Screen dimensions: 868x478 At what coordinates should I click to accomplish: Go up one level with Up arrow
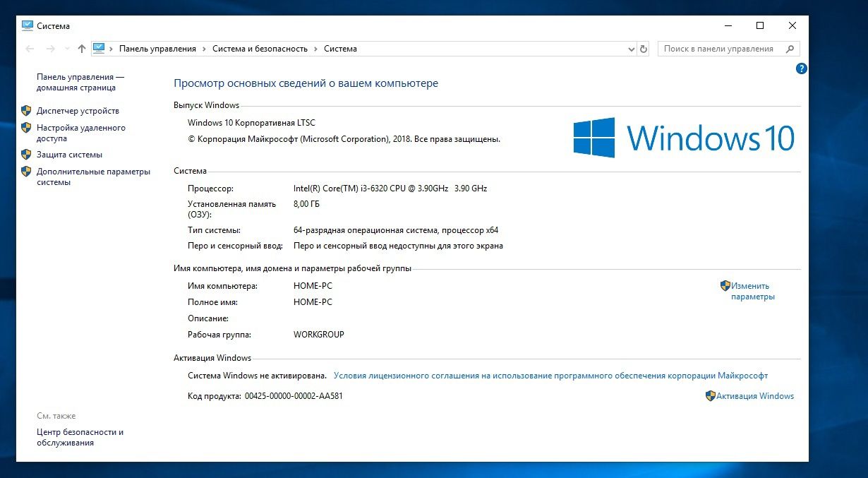(82, 49)
